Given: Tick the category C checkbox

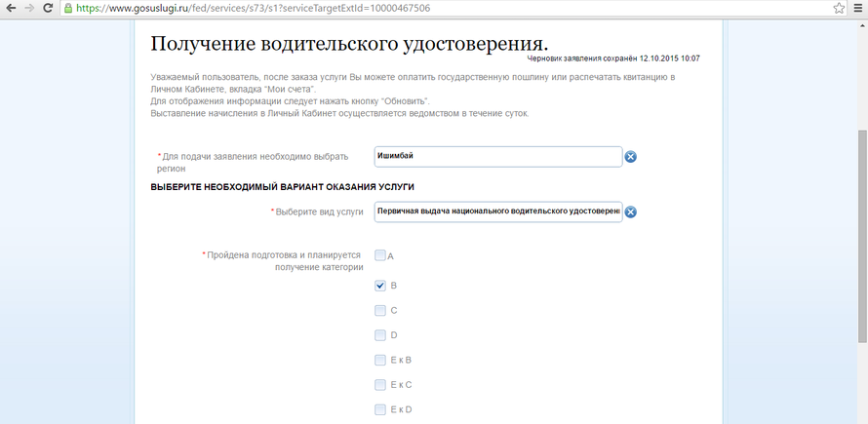Looking at the screenshot, I should pos(380,311).
